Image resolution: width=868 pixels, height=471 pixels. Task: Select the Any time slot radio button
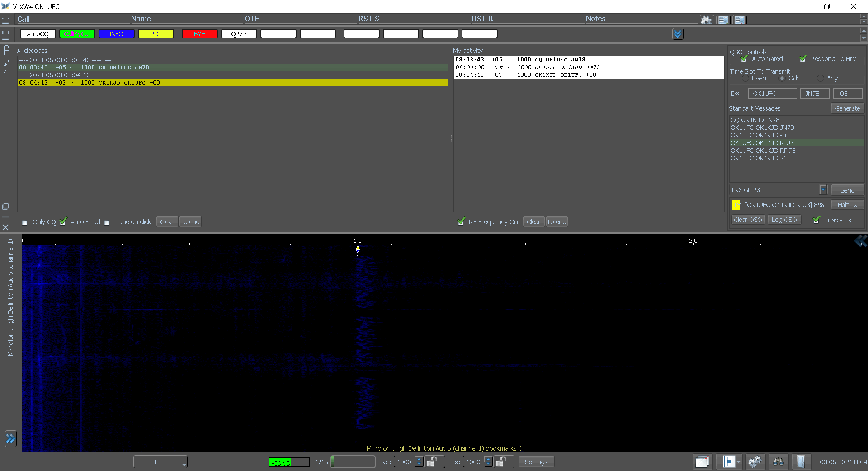821,78
